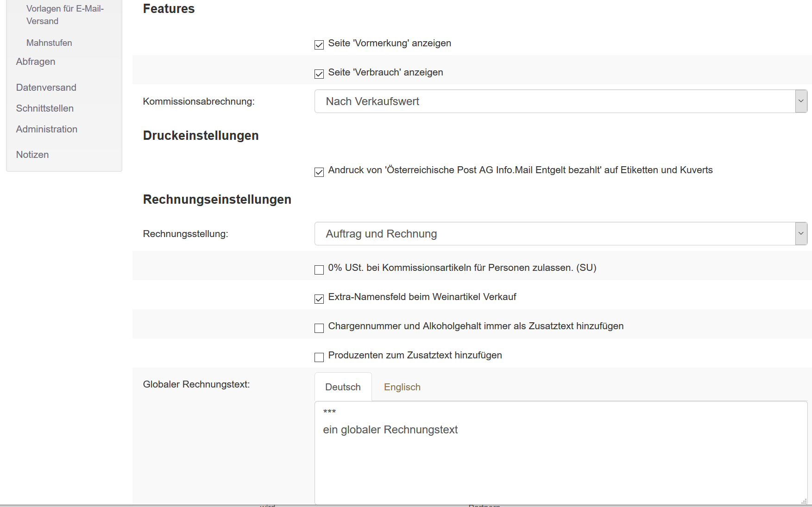Select the Deutsch tab
812x507 pixels.
coord(343,387)
